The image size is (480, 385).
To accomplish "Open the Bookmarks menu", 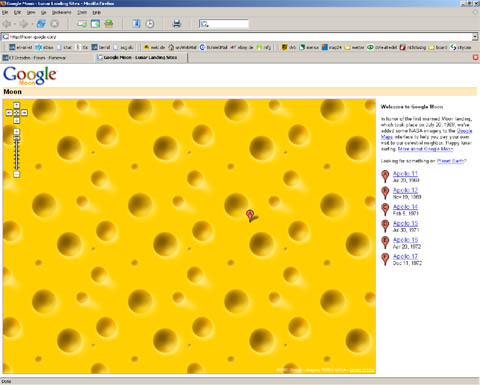I will (x=62, y=12).
